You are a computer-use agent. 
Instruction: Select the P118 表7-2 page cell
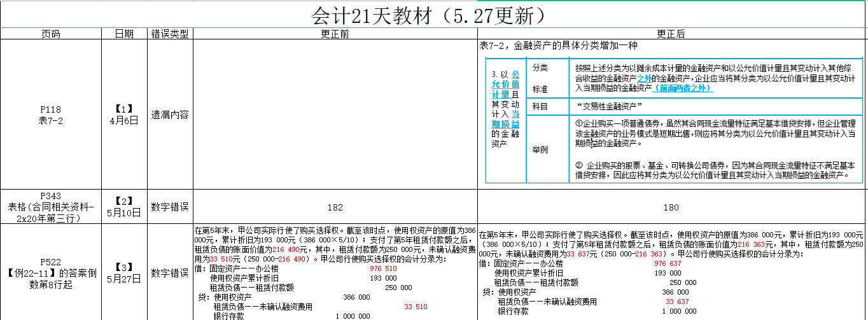coord(50,115)
